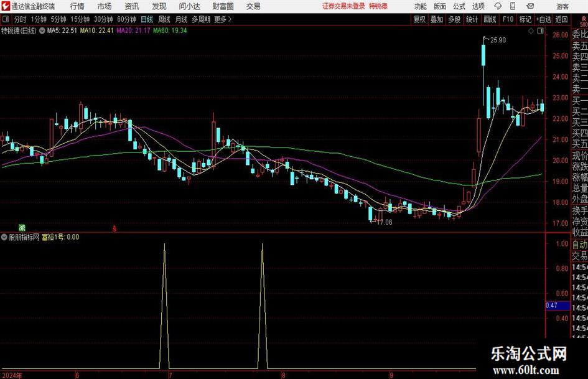Click the MA5: 22.51 label
Image resolution: width=588 pixels, height=379 pixels.
coord(62,30)
